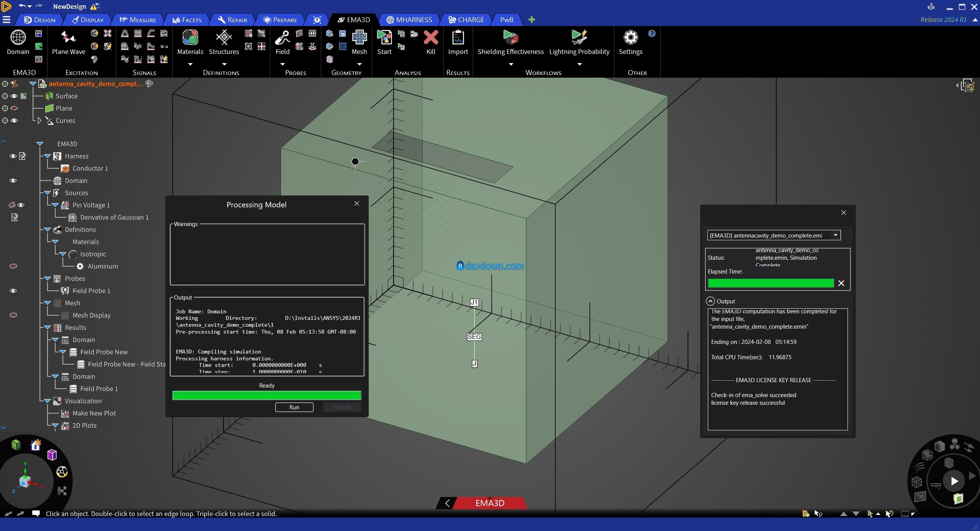Image resolution: width=980 pixels, height=531 pixels.
Task: Click Run in Processing Model dialog
Action: click(294, 407)
